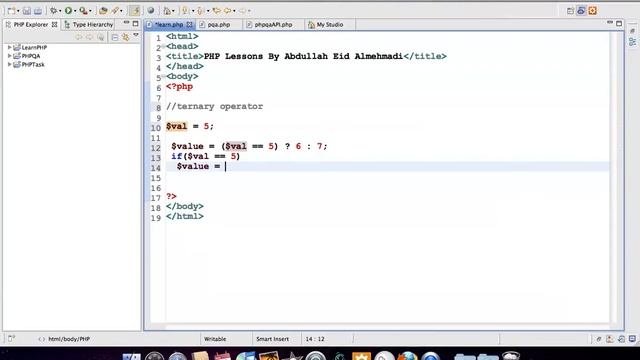Click the Search pencil toolbar icon
Image resolution: width=640 pixels, height=360 pixels.
(116, 11)
